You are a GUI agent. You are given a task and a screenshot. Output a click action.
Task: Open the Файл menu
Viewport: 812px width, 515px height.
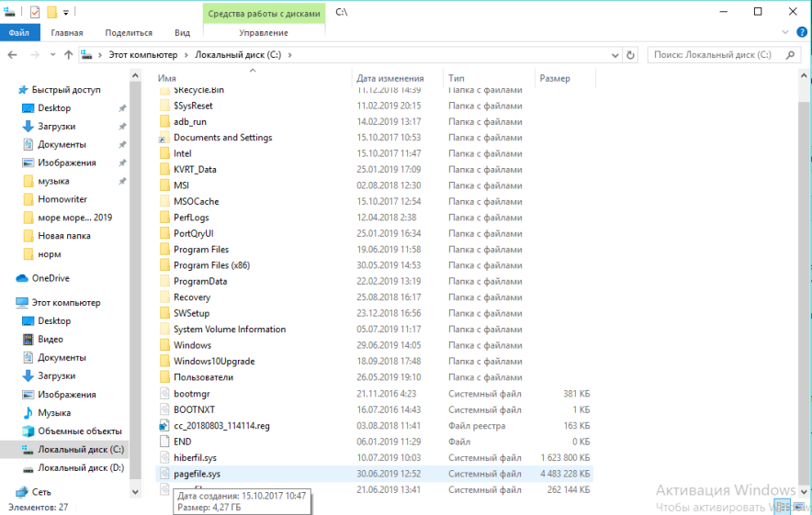(x=19, y=33)
